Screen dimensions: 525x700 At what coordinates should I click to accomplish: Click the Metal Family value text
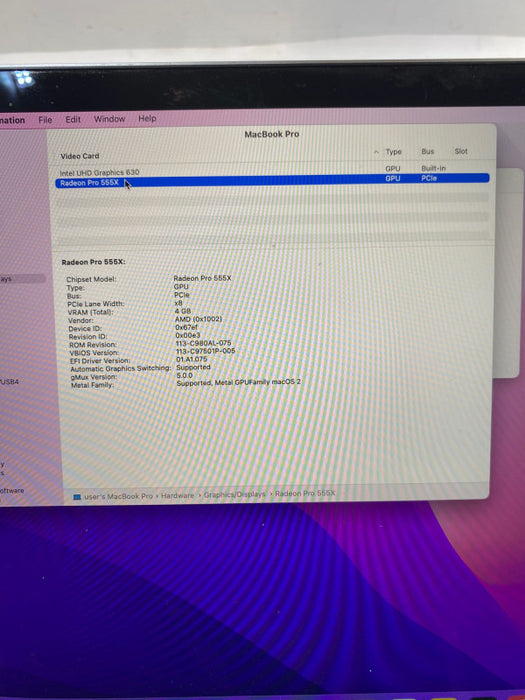pyautogui.click(x=239, y=383)
